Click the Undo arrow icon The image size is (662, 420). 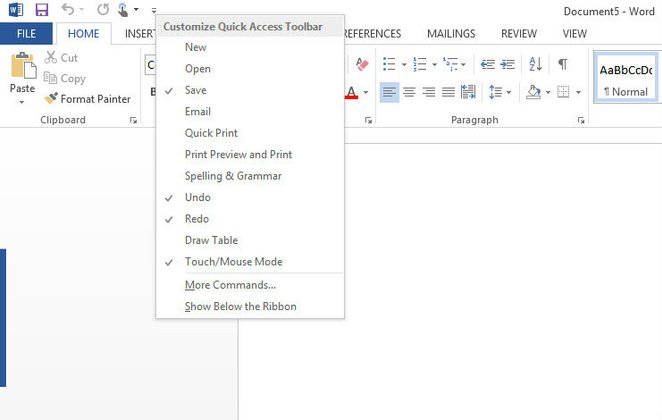tap(68, 9)
